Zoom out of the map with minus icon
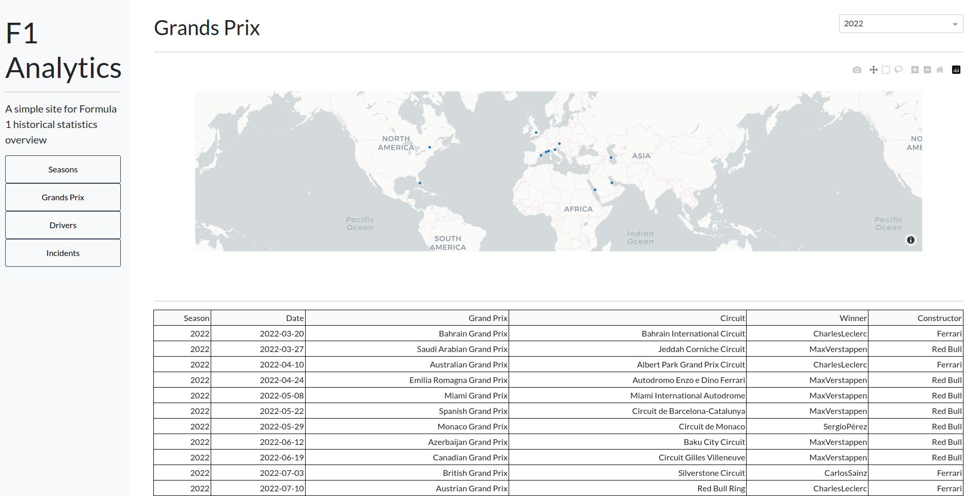The width and height of the screenshot is (980, 496). click(x=927, y=70)
